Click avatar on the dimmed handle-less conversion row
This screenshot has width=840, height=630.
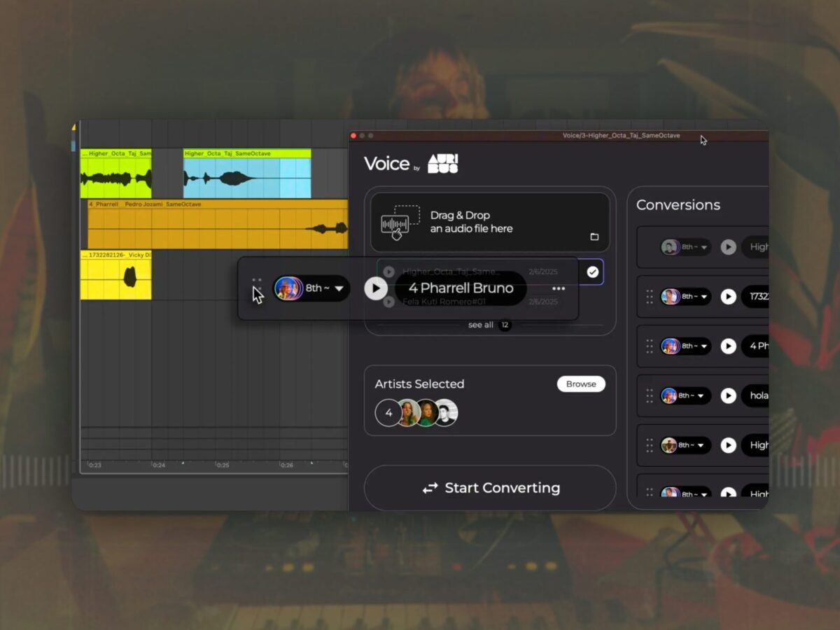pyautogui.click(x=670, y=247)
